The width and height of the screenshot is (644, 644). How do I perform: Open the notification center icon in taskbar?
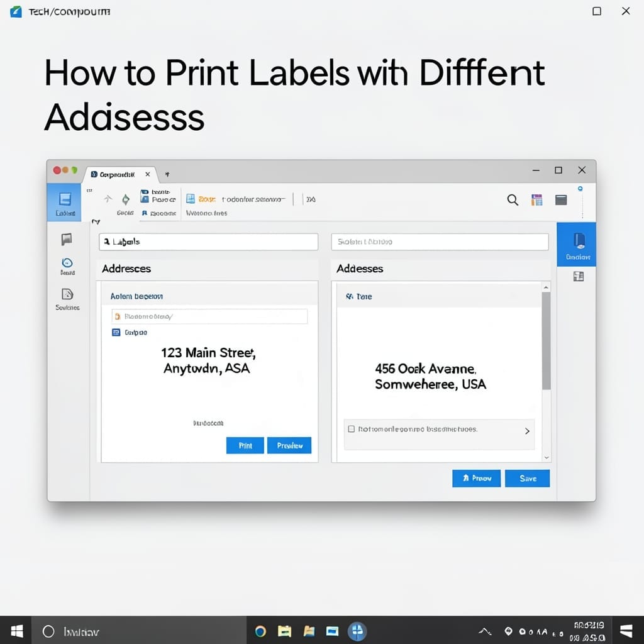626,631
